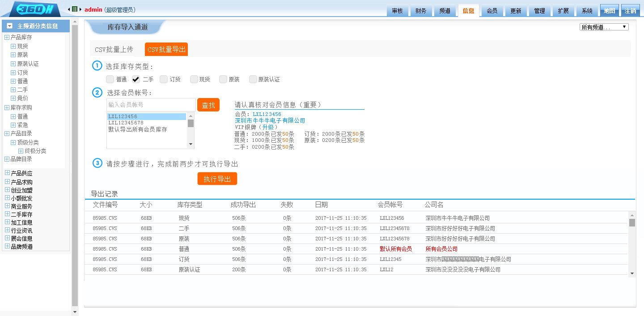The image size is (644, 316).
Task: Click the 地图 button
Action: pos(609,11)
